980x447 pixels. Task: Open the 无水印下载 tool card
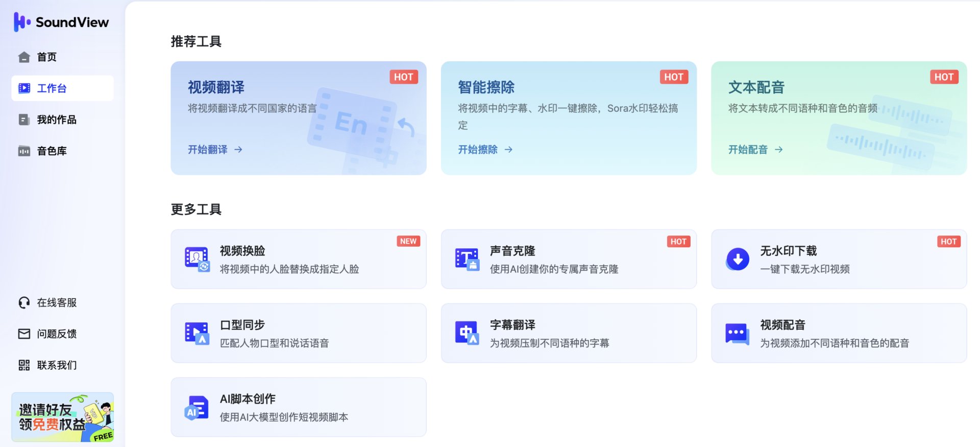[839, 259]
